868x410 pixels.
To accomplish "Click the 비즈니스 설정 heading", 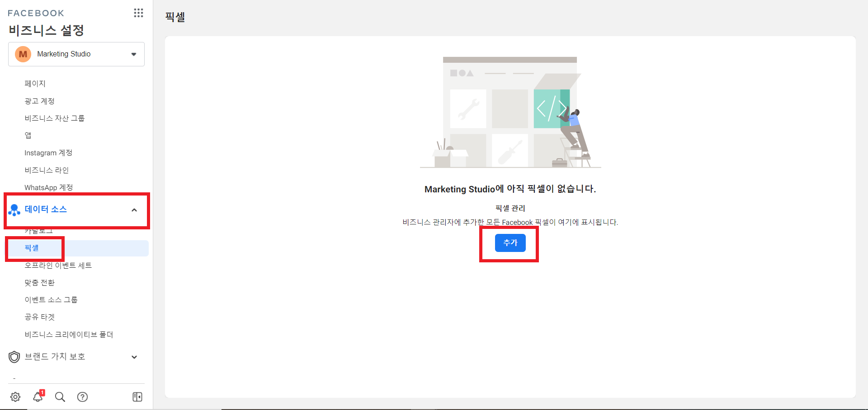I will point(47,30).
